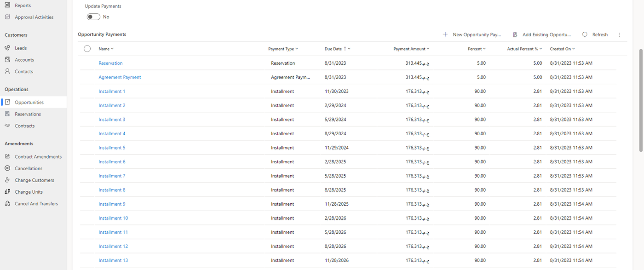Click the Leads icon in sidebar

point(7,48)
